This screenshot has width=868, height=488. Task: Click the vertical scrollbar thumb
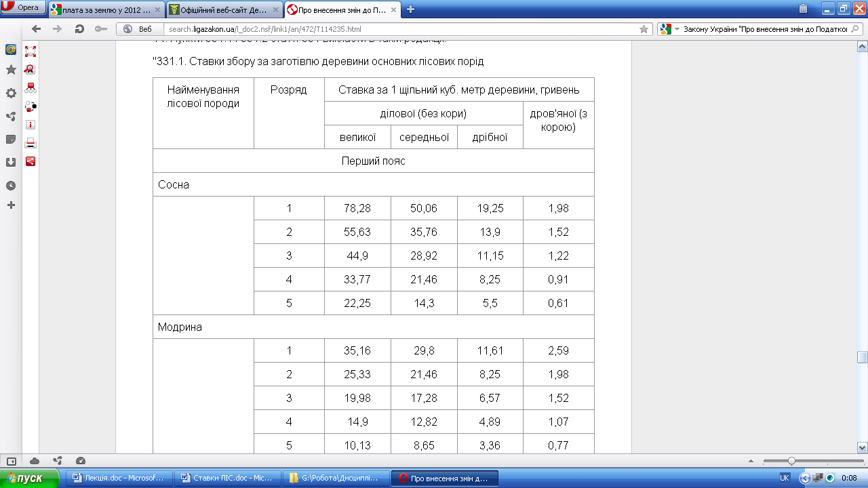[862, 357]
